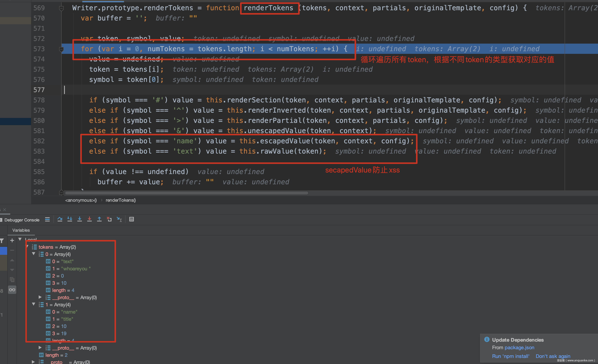
Task: Click the Run 'npm install' link
Action: click(x=510, y=356)
